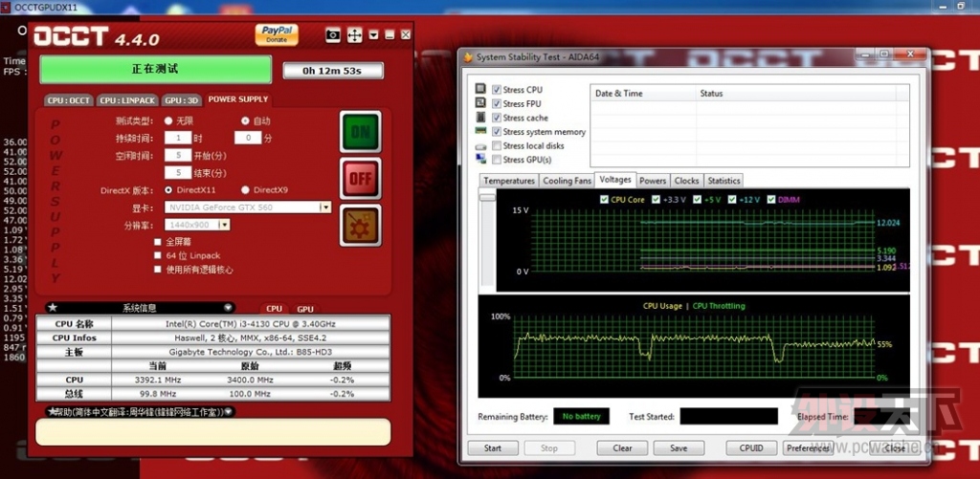Switch to GPU system info tab

click(x=305, y=309)
